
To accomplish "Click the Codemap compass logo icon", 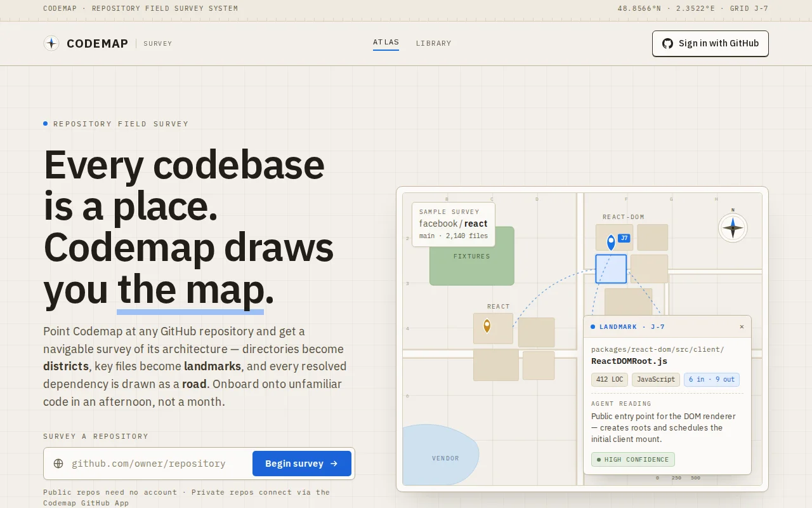I will (x=51, y=43).
